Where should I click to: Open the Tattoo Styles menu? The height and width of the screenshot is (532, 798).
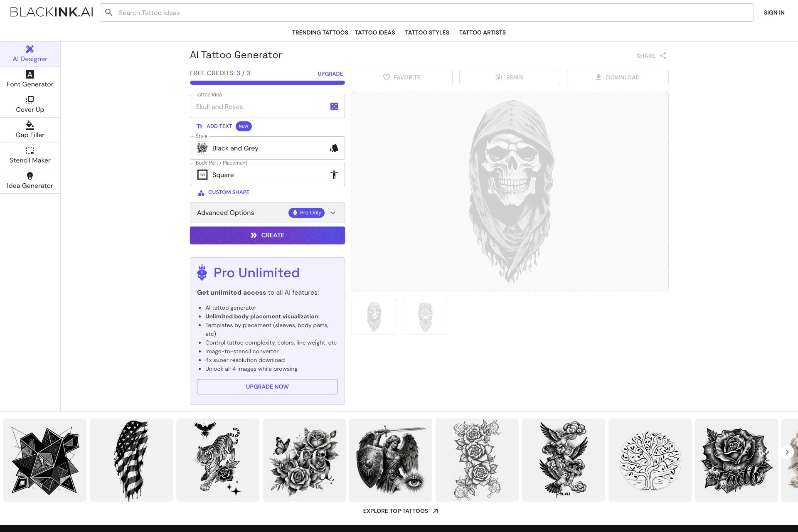click(427, 32)
